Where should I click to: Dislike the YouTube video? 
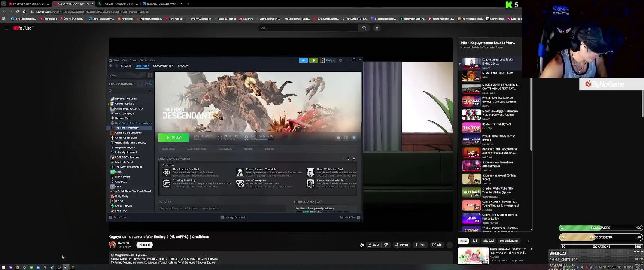click(x=386, y=245)
